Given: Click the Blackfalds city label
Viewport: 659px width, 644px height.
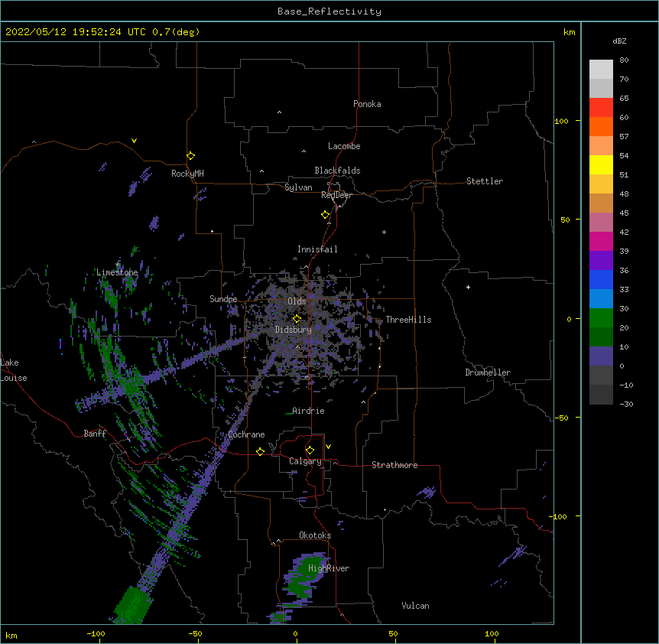Looking at the screenshot, I should (337, 171).
